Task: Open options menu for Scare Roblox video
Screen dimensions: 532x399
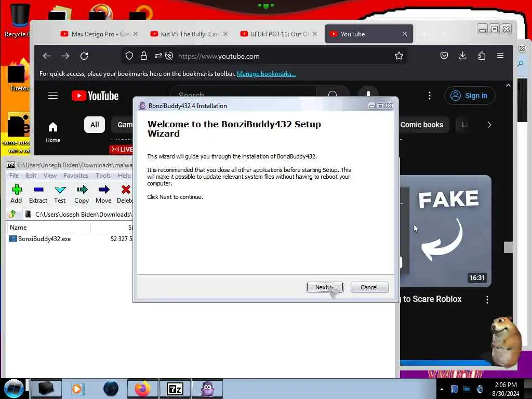Action: (x=487, y=300)
